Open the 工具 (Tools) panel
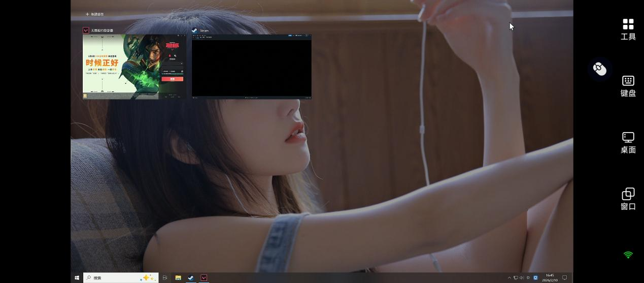644x283 pixels. pos(628,29)
